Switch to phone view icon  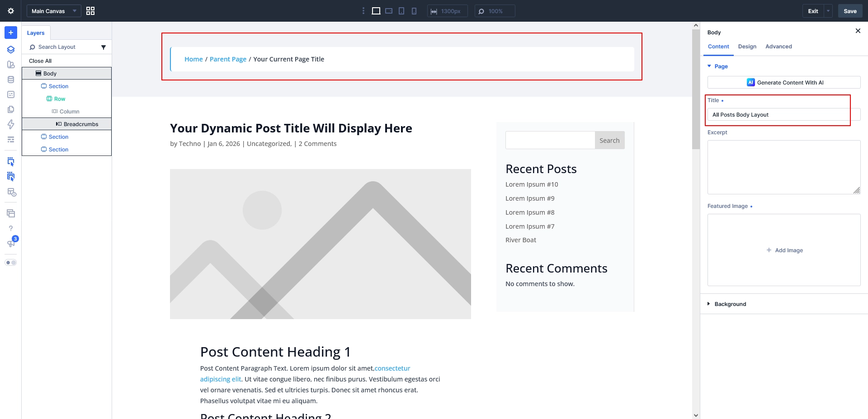coord(414,11)
